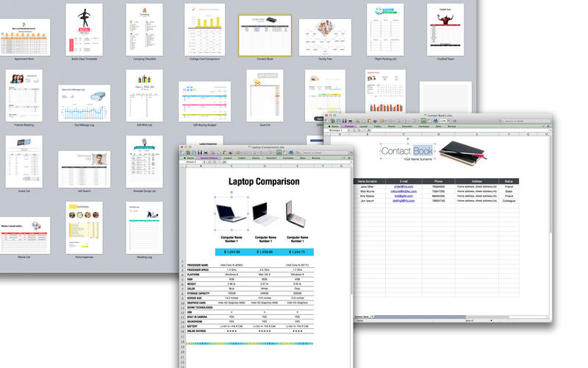Click Paste icon in Laptop Comparison toolbar
The width and height of the screenshot is (588, 368).
point(225,152)
